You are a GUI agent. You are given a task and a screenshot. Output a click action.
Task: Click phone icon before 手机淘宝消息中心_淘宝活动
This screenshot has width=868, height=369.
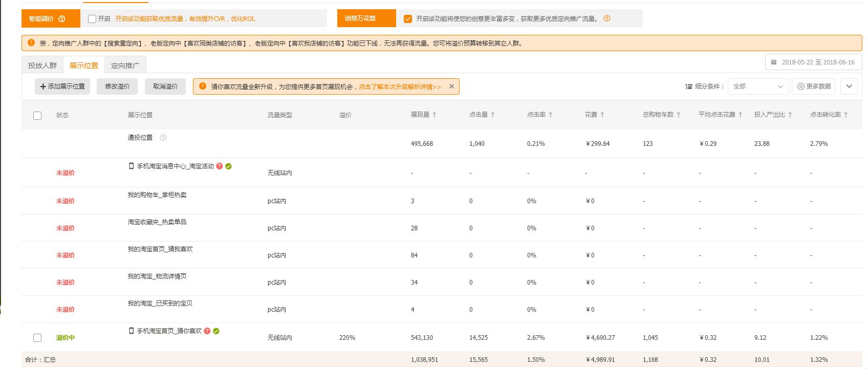132,166
